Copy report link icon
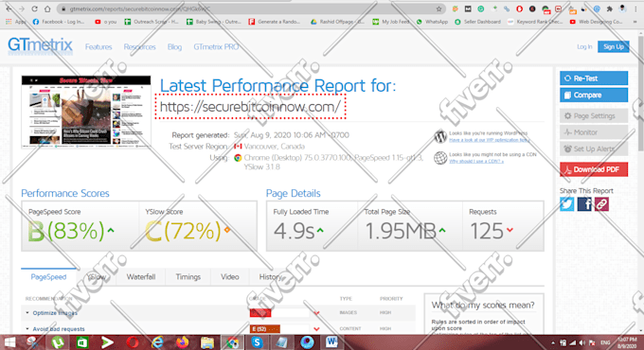 click(x=601, y=204)
